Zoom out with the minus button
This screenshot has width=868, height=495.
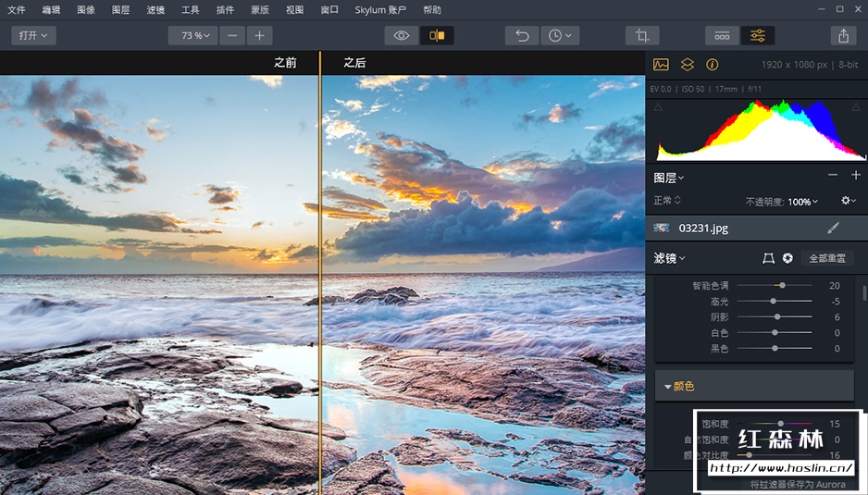(x=232, y=35)
